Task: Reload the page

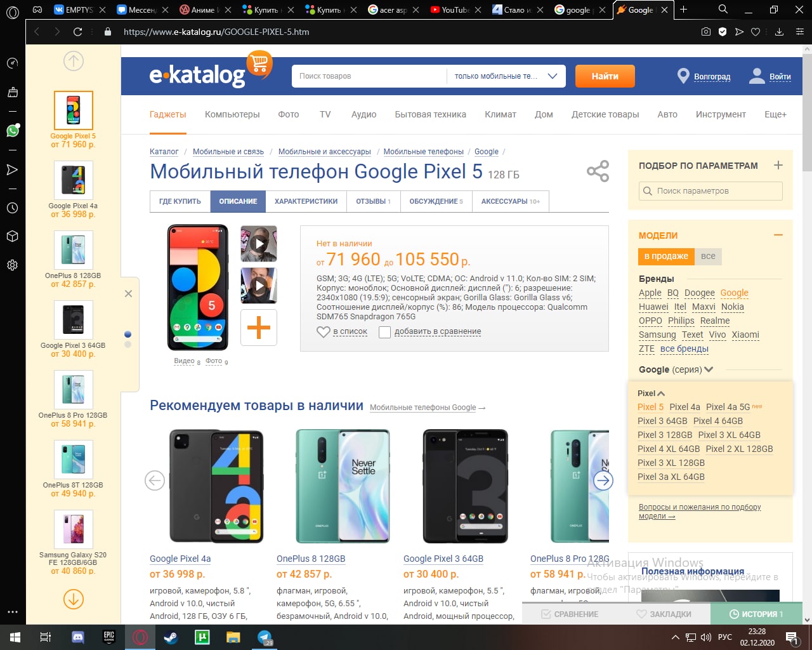Action: coord(78,32)
